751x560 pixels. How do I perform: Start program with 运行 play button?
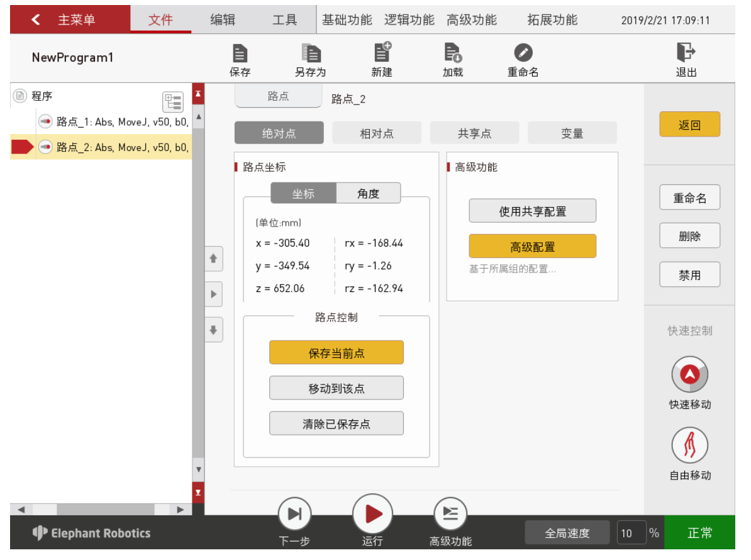click(x=372, y=514)
